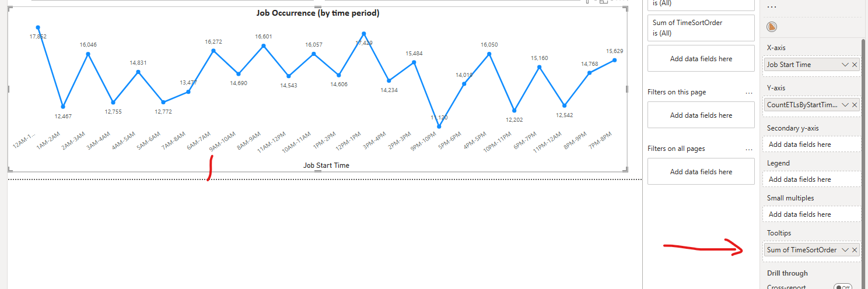Remove Sum of TimeSortOrder from Tooltips
The width and height of the screenshot is (868, 289).
tap(855, 250)
